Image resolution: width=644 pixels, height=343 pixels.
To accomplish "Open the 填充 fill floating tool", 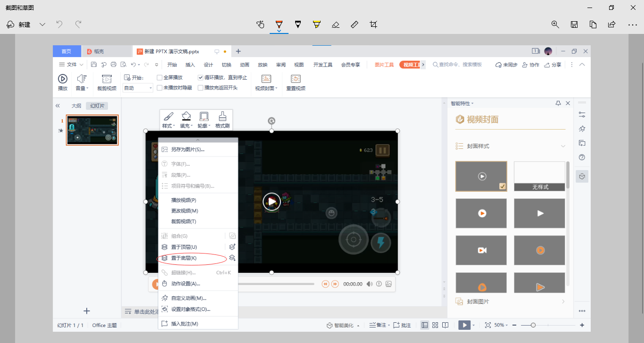I will tap(187, 120).
